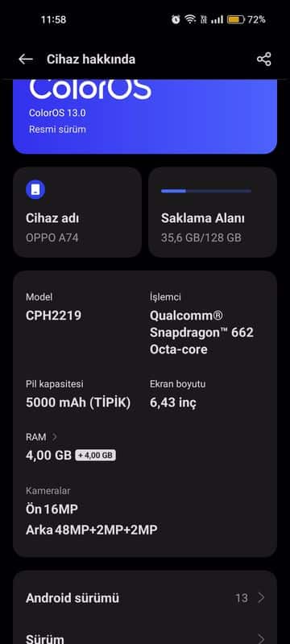Tap the cellular signal bars icon
Viewport: 290px width, 644px height.
click(217, 19)
